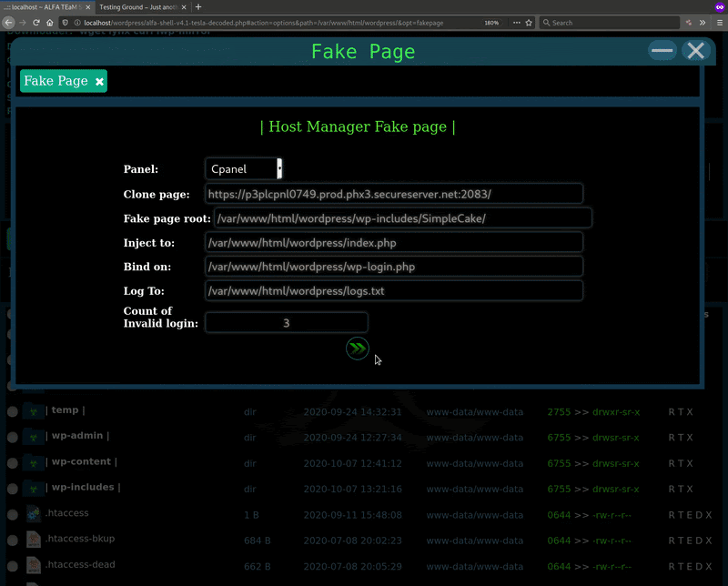Bookmark this page with star icon
The height and width of the screenshot is (586, 728).
529,22
